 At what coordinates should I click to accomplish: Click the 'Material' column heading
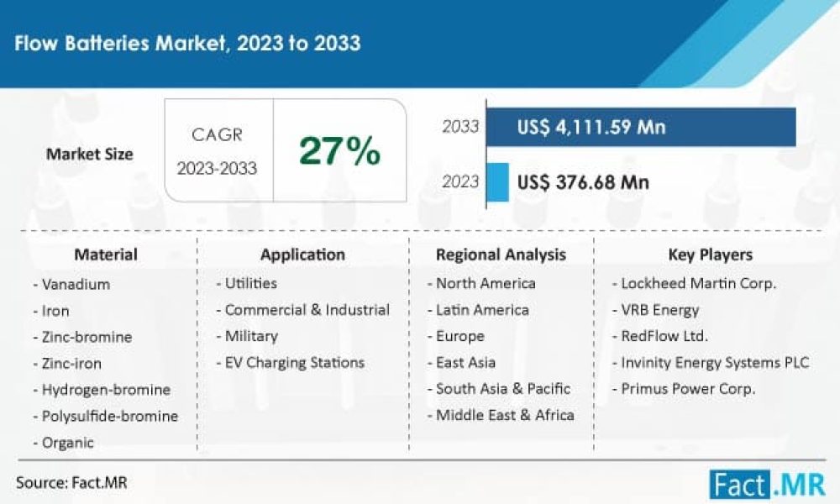click(x=106, y=255)
